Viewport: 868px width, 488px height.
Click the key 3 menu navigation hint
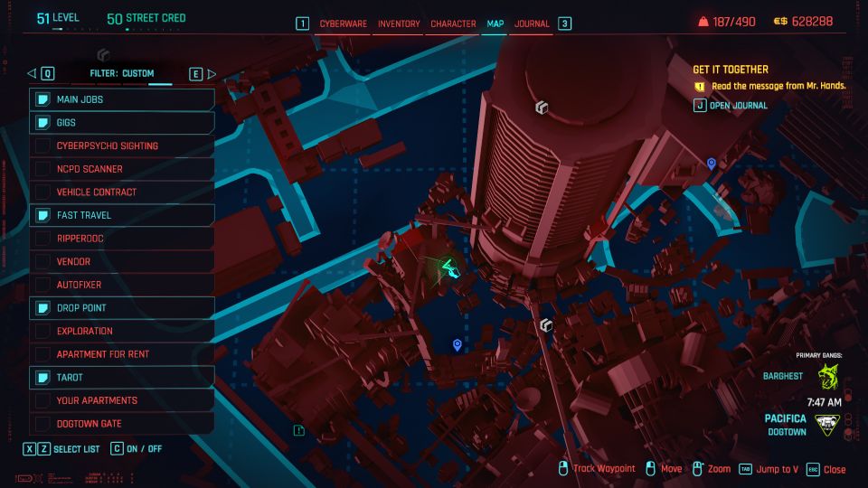coord(564,23)
